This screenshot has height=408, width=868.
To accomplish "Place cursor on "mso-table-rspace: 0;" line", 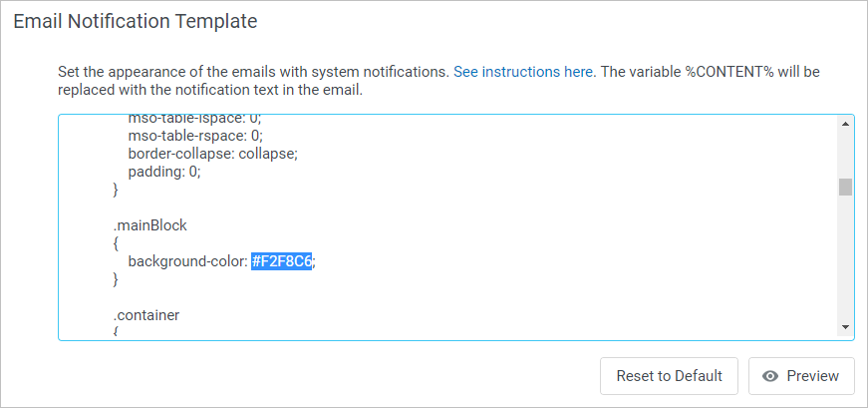I will pos(194,136).
